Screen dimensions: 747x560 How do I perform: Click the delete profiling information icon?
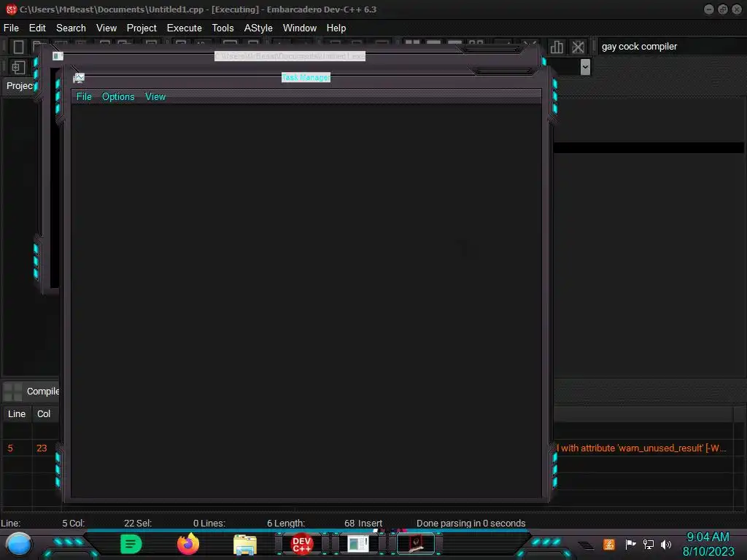tap(578, 47)
